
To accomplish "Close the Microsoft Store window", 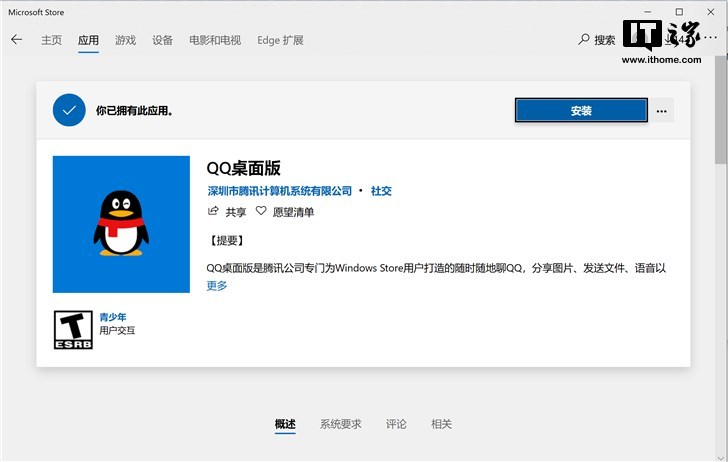I will pos(711,12).
